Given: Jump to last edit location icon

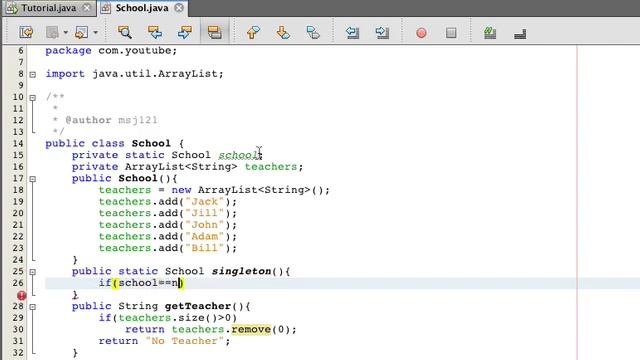Looking at the screenshot, I should (27, 32).
